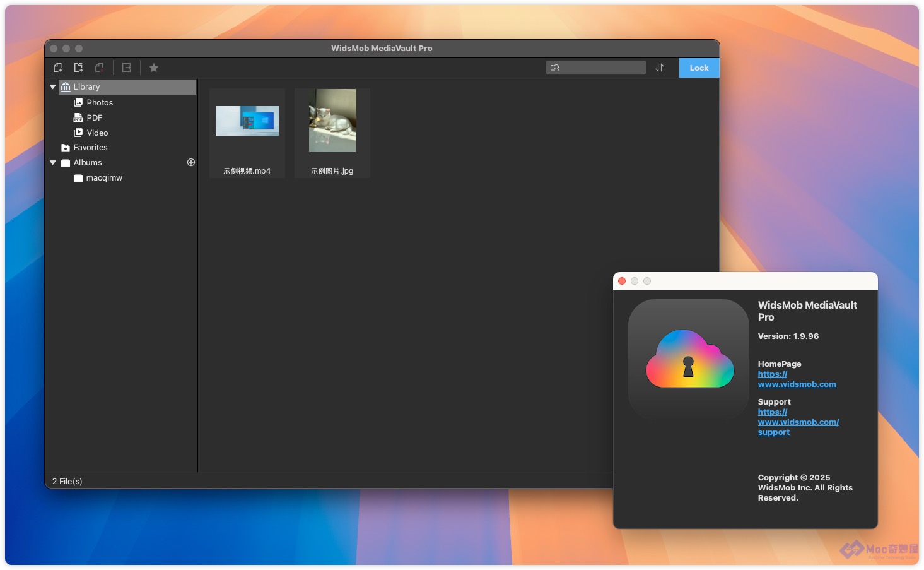924x570 pixels.
Task: Click the search magnifier icon
Action: (x=555, y=68)
